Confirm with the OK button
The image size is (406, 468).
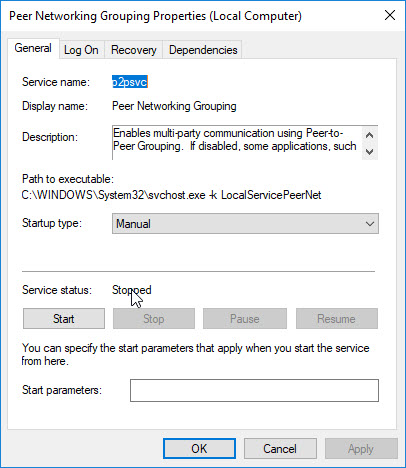(199, 448)
